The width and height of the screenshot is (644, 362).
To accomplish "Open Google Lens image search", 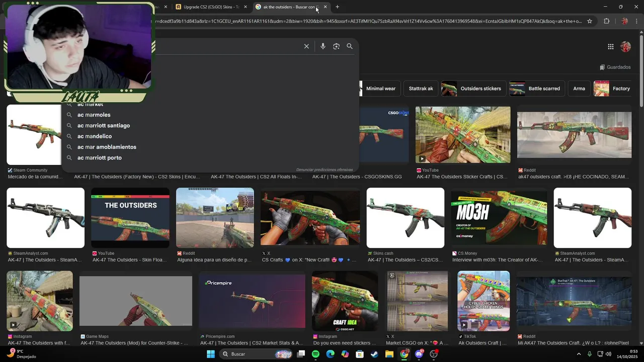I will pos(336,46).
